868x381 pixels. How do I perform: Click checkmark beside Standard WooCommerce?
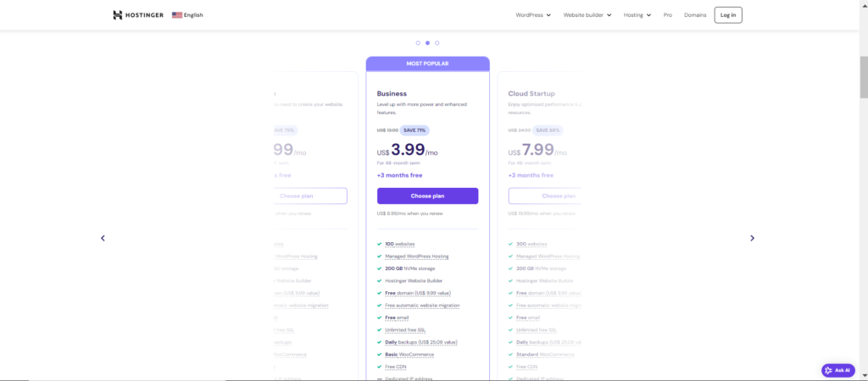(x=510, y=355)
